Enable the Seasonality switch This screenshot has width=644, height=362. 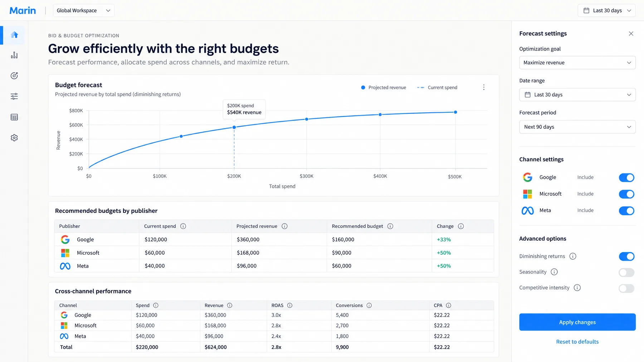coord(626,273)
